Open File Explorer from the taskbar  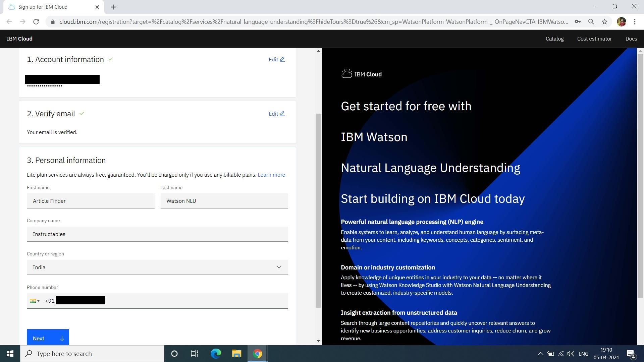[236, 354]
